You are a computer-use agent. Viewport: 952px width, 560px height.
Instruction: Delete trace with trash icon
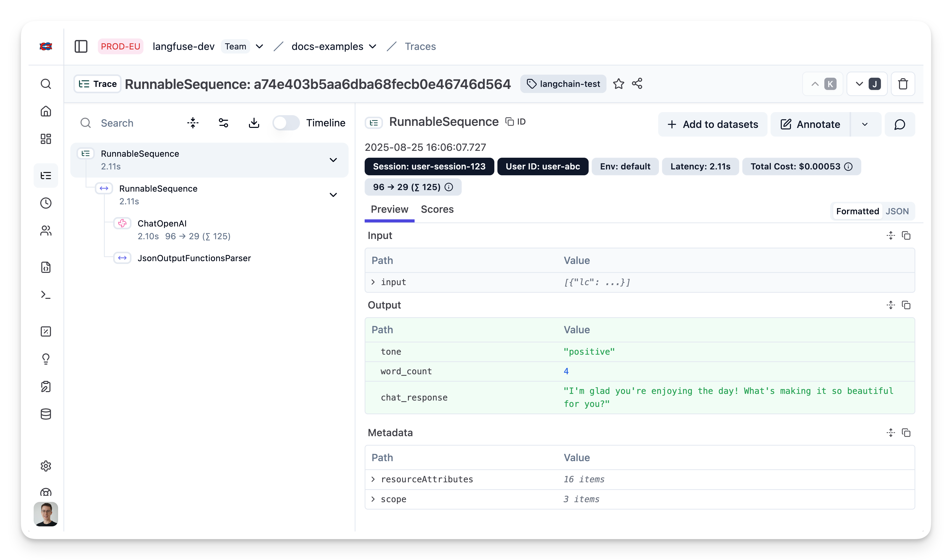903,84
